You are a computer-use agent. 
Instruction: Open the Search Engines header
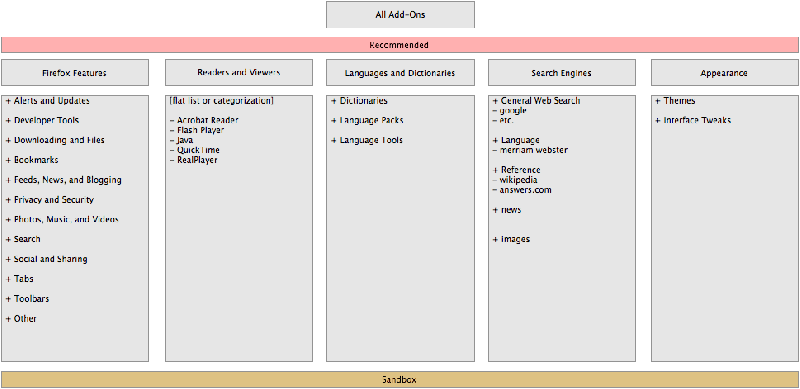562,72
